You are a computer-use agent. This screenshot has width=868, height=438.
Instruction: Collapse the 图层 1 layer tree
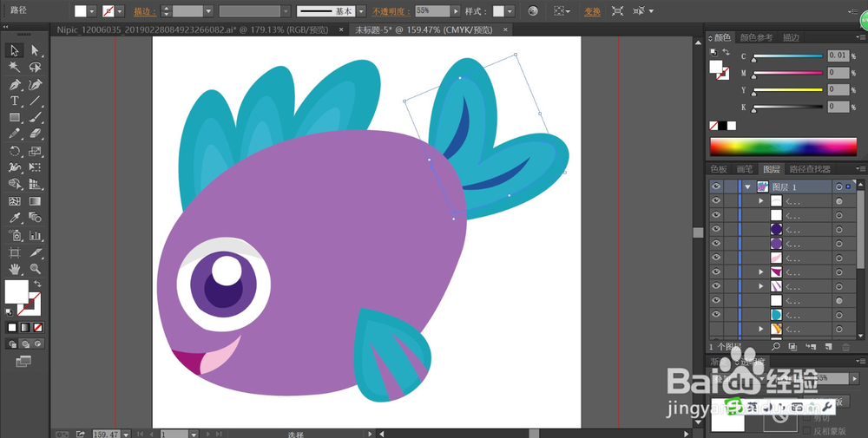(746, 186)
